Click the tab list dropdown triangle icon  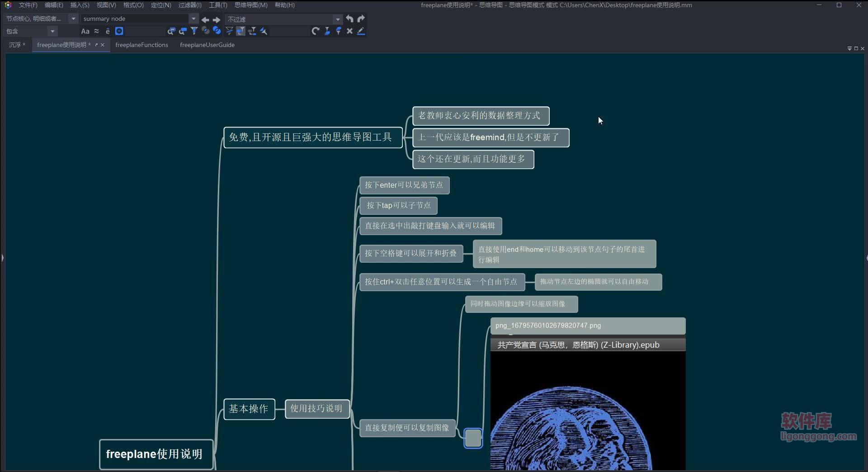(x=849, y=48)
